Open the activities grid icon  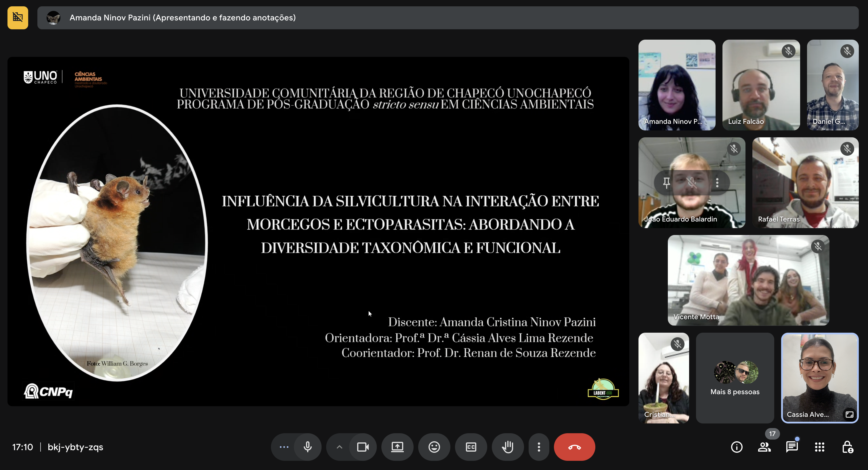click(819, 447)
